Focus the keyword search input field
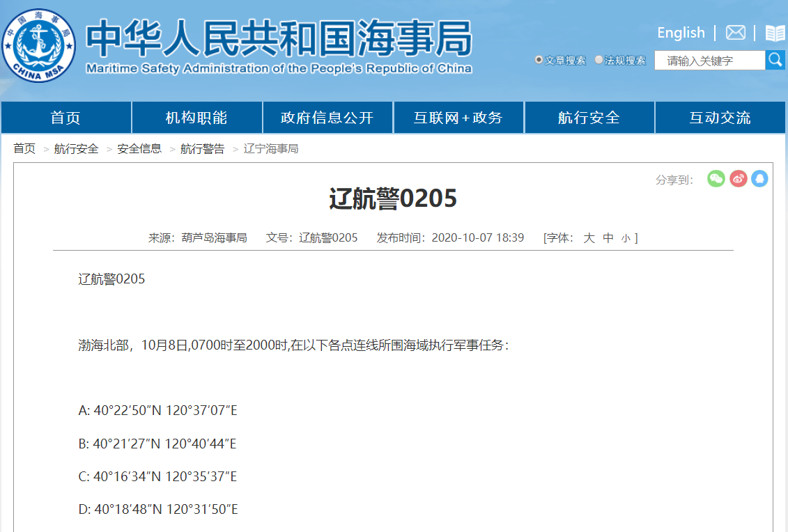788x532 pixels. [709, 61]
